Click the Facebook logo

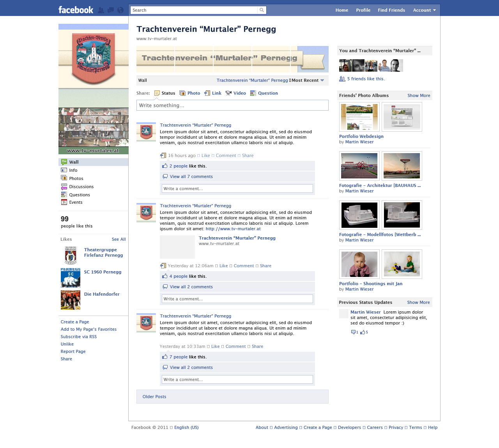pos(76,10)
